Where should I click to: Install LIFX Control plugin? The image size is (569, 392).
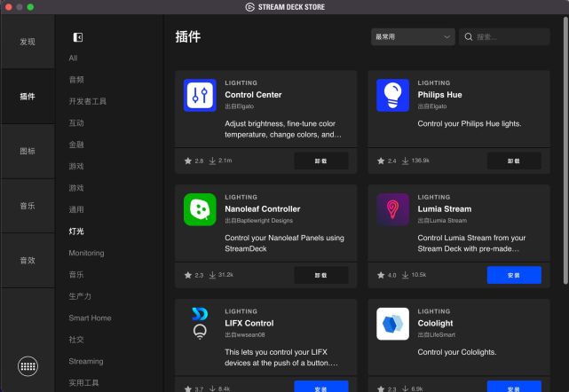321,387
